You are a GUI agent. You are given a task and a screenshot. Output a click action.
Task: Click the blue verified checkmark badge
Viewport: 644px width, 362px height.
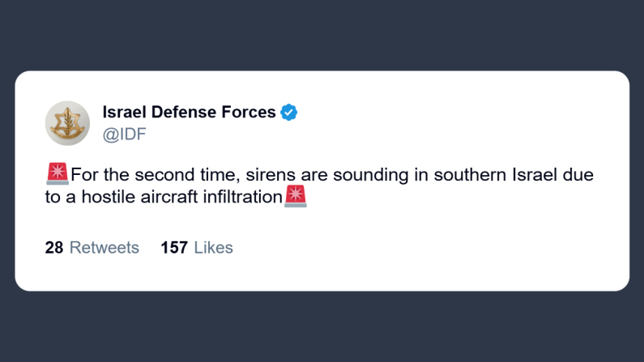(288, 112)
